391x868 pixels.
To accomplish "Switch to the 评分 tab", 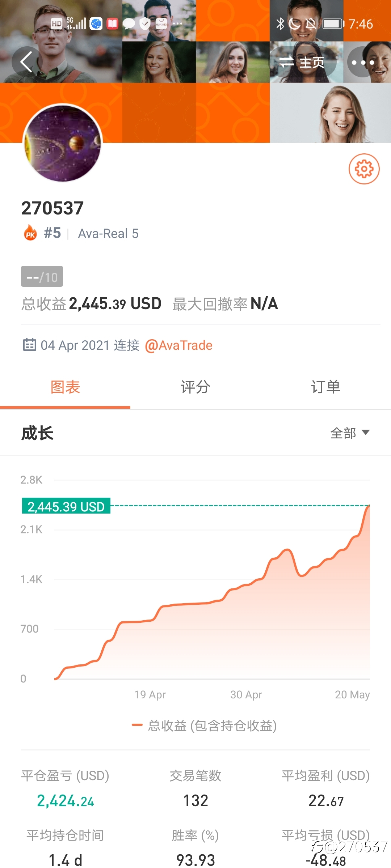I will pos(195,387).
